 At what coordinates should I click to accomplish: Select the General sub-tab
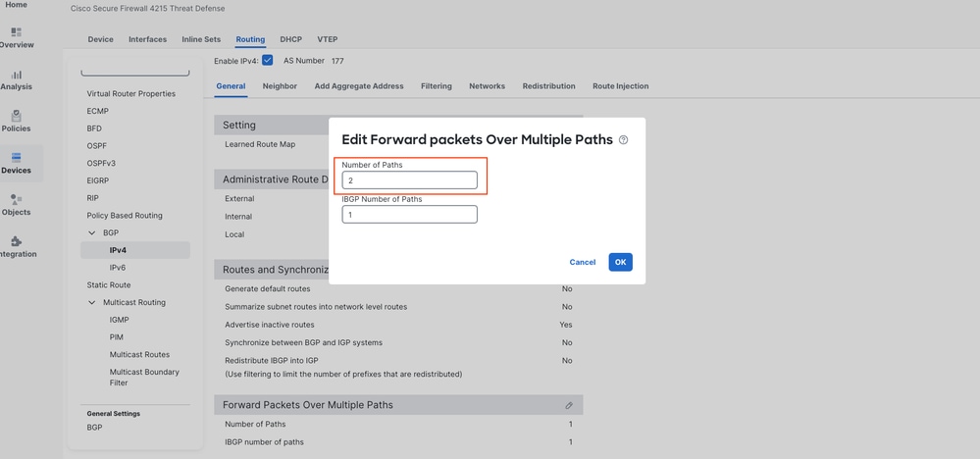coord(231,86)
